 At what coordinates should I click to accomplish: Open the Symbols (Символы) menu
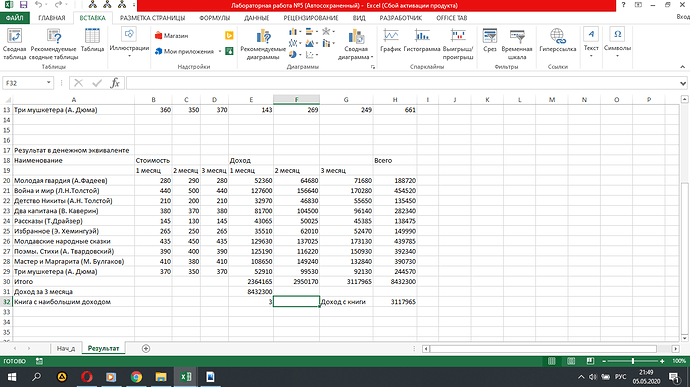617,43
